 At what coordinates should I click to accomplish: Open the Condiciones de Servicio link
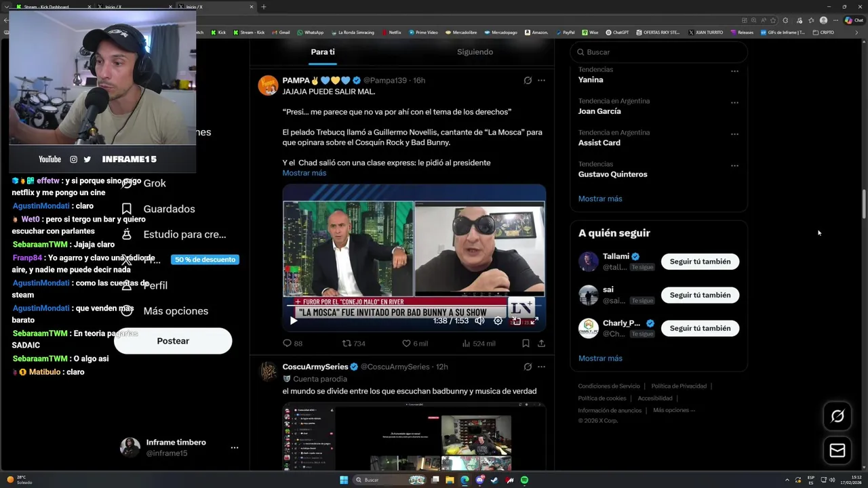click(609, 386)
